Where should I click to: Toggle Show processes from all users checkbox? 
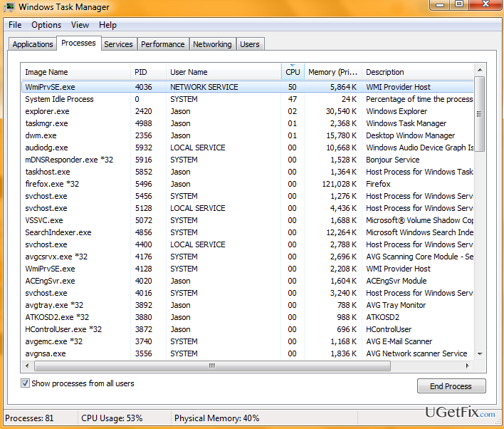click(25, 383)
